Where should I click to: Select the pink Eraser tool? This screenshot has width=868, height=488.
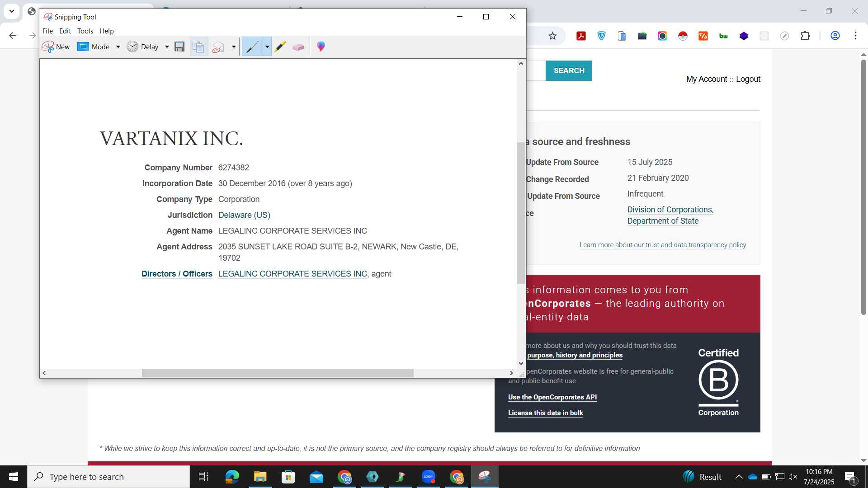298,47
